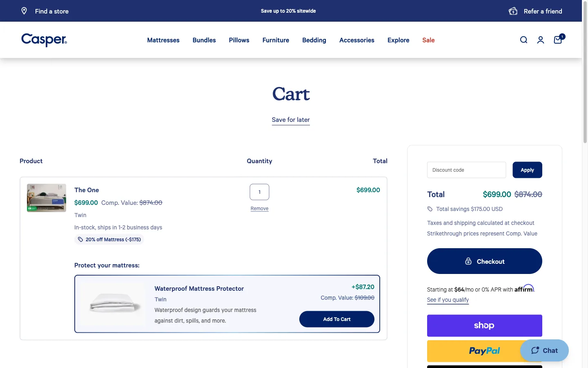Open the Accessories menu
Viewport: 588px width, 368px height.
click(357, 40)
